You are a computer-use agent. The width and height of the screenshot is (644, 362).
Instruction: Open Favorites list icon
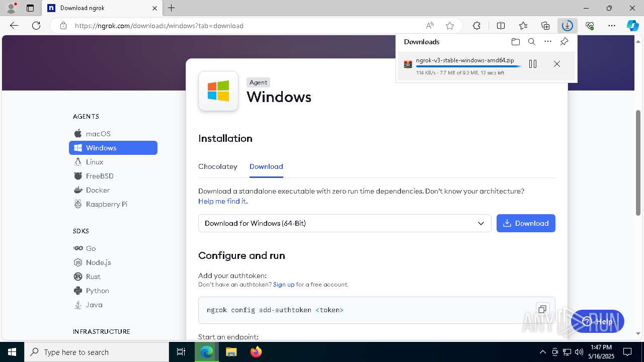(523, 26)
